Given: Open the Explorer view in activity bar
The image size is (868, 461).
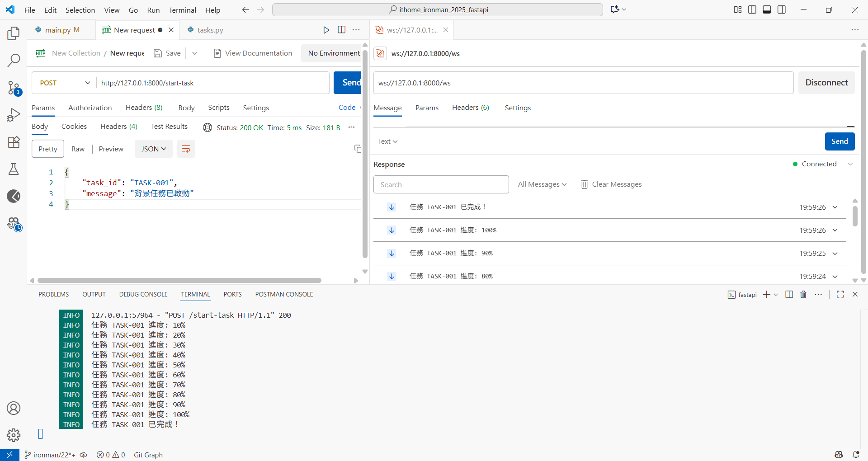Looking at the screenshot, I should [14, 33].
